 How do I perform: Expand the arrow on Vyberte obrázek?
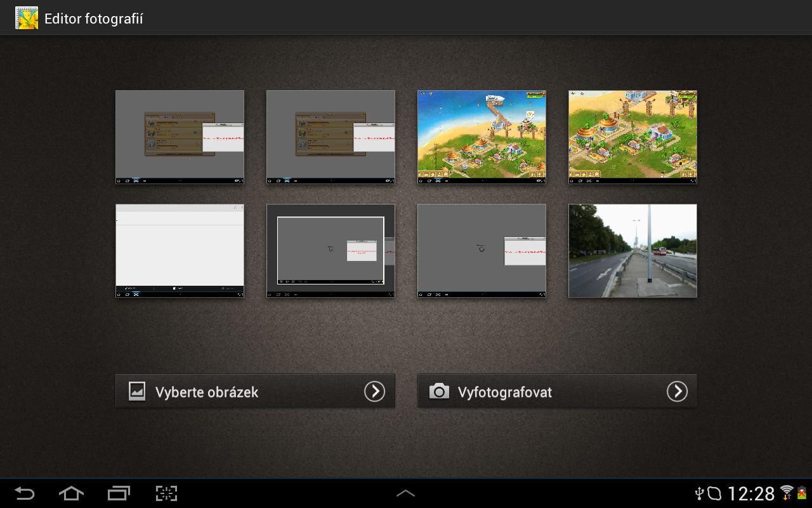[x=374, y=391]
